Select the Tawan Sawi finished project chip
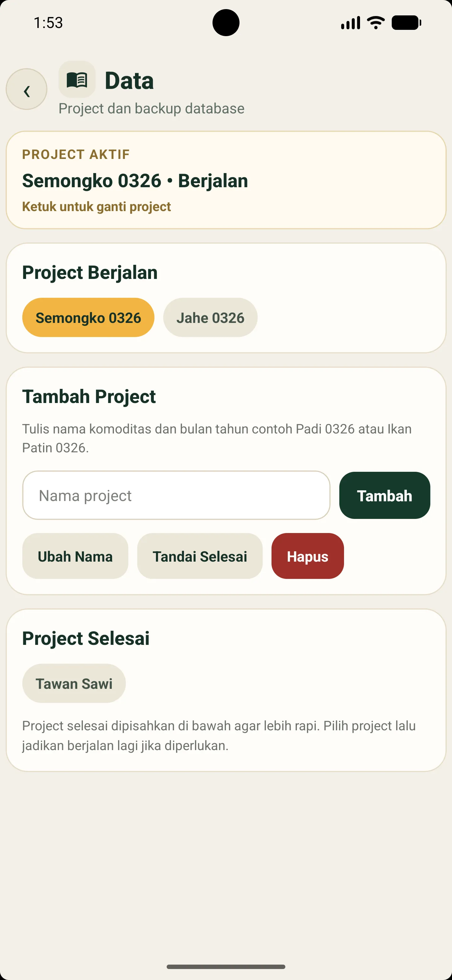 pyautogui.click(x=73, y=683)
